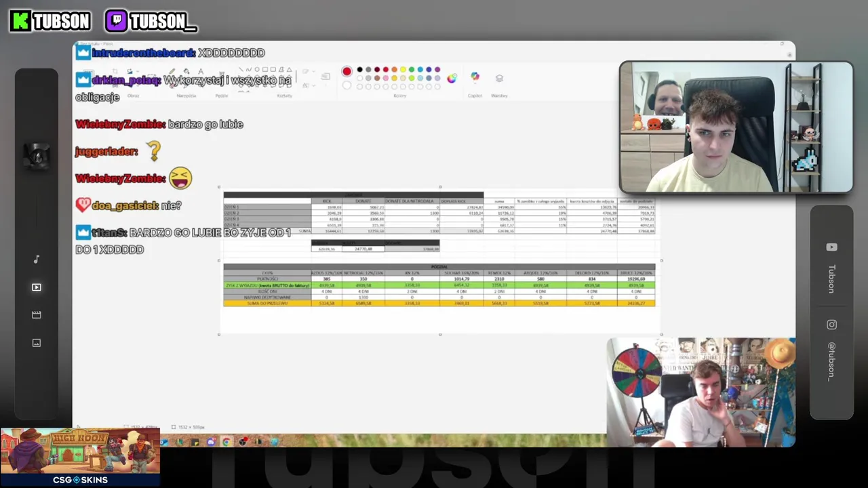Pick the lime palette color
Screen dimensions: 868x488
[412, 78]
